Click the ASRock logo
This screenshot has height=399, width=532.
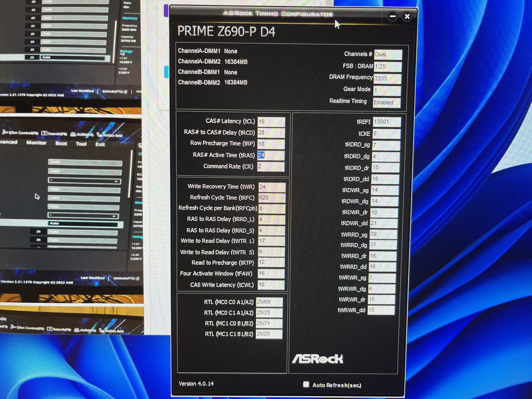[317, 359]
